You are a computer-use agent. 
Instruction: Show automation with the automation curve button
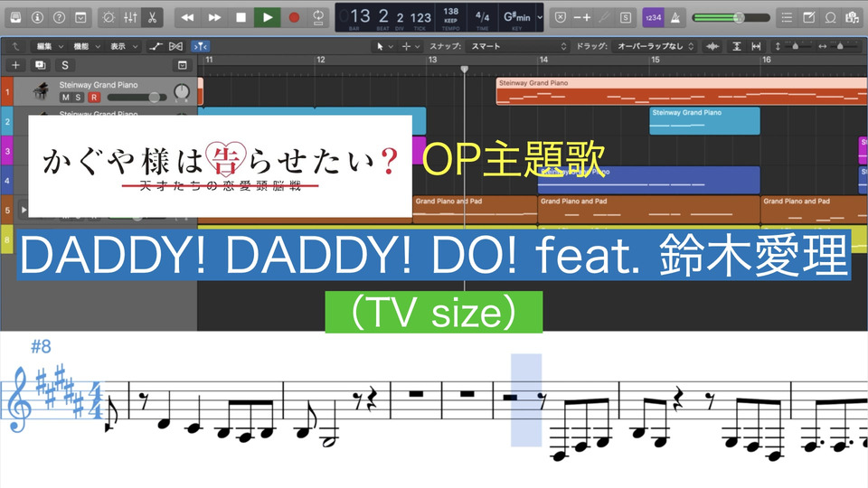[x=155, y=46]
